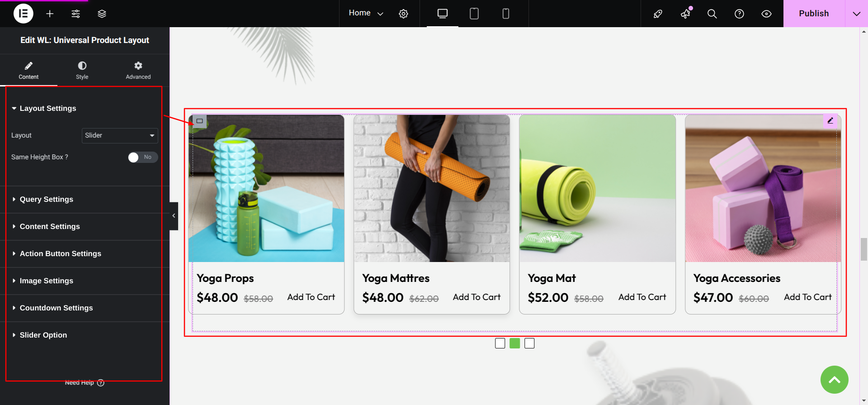Viewport: 868px width, 405px height.
Task: Click the plus Add Element icon
Action: (x=50, y=14)
